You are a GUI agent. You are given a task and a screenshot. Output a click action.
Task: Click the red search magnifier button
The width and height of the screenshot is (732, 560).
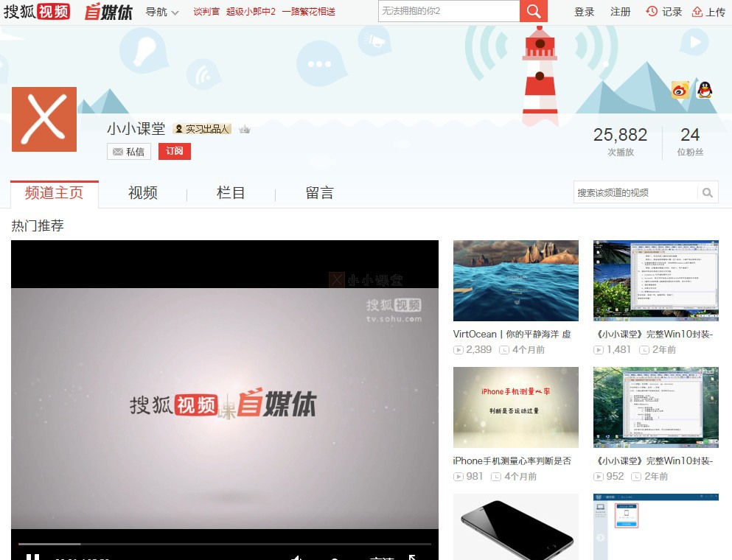point(533,11)
